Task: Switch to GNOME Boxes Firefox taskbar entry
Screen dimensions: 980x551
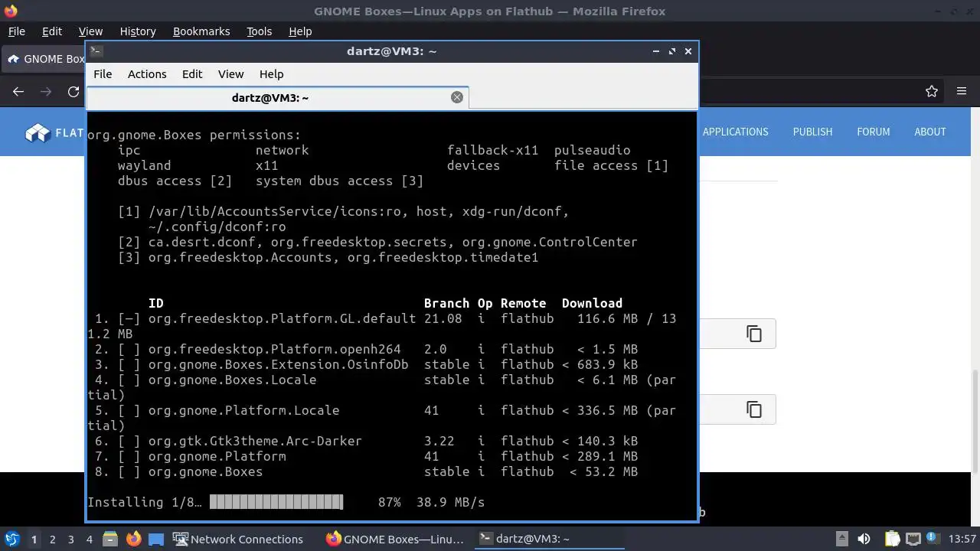Action: [x=395, y=539]
